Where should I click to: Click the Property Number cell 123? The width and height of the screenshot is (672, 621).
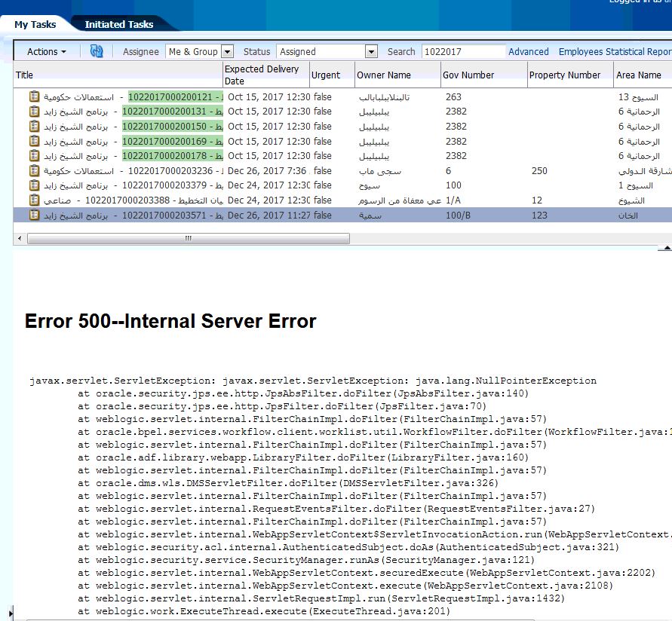(539, 215)
